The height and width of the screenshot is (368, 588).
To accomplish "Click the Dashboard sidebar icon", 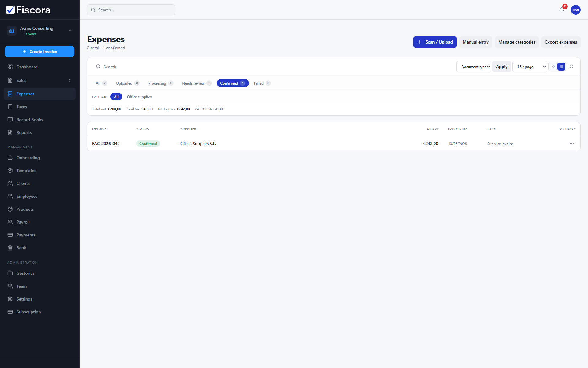I will (x=10, y=67).
